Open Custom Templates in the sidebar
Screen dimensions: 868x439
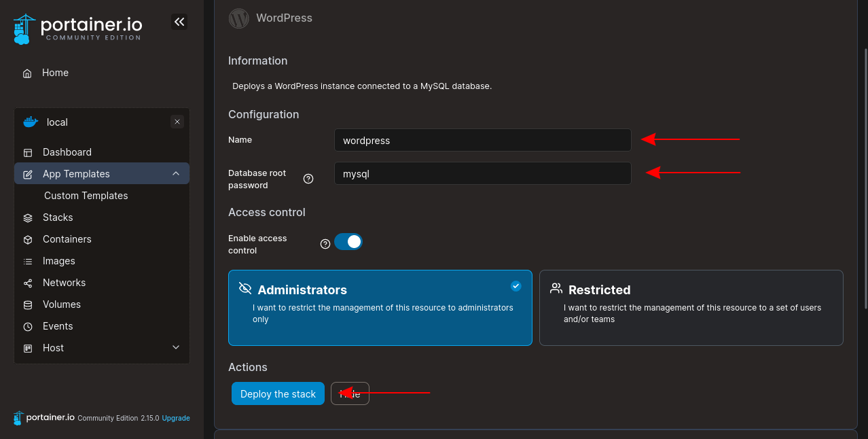point(86,196)
